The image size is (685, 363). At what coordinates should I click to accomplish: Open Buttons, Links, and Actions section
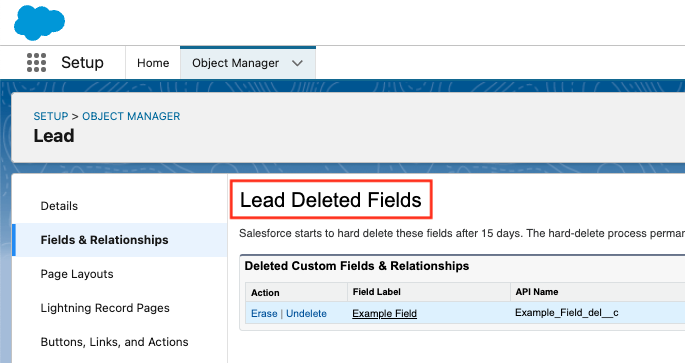(x=114, y=342)
